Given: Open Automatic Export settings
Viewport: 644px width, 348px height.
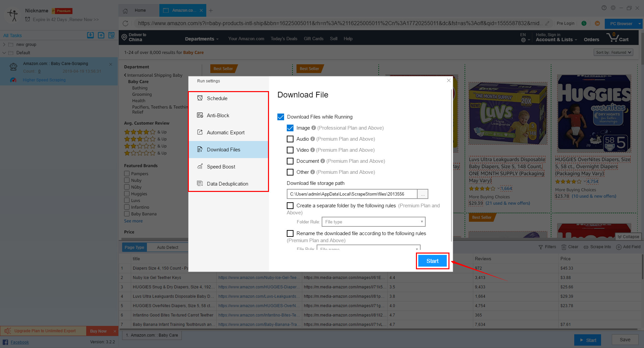Looking at the screenshot, I should (228, 132).
